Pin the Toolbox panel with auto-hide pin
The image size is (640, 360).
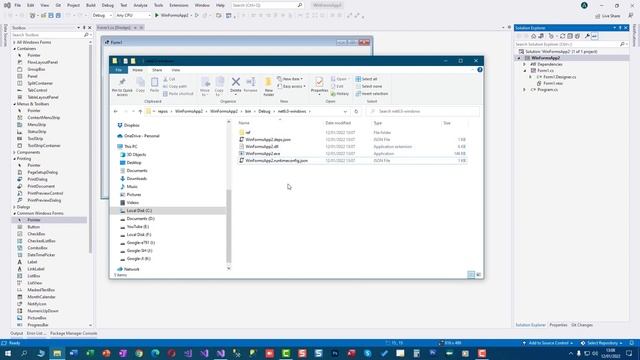[x=84, y=28]
